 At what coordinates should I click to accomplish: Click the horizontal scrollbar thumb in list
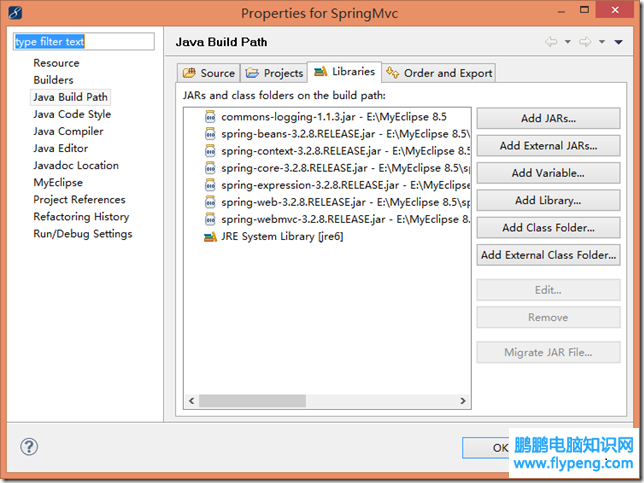tap(252, 400)
